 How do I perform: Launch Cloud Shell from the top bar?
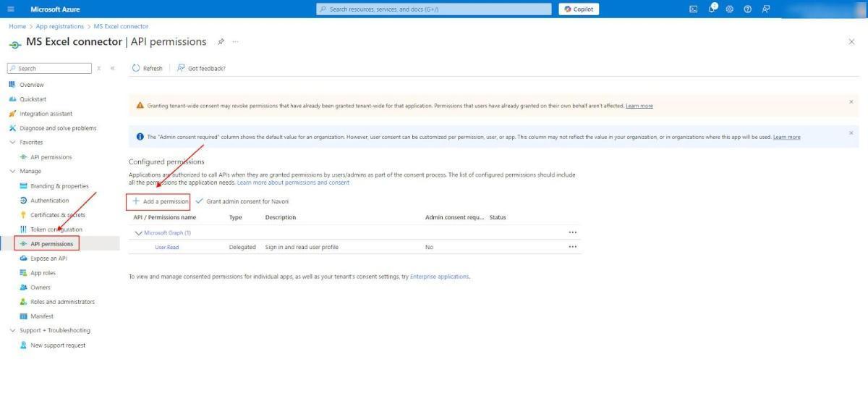point(693,9)
